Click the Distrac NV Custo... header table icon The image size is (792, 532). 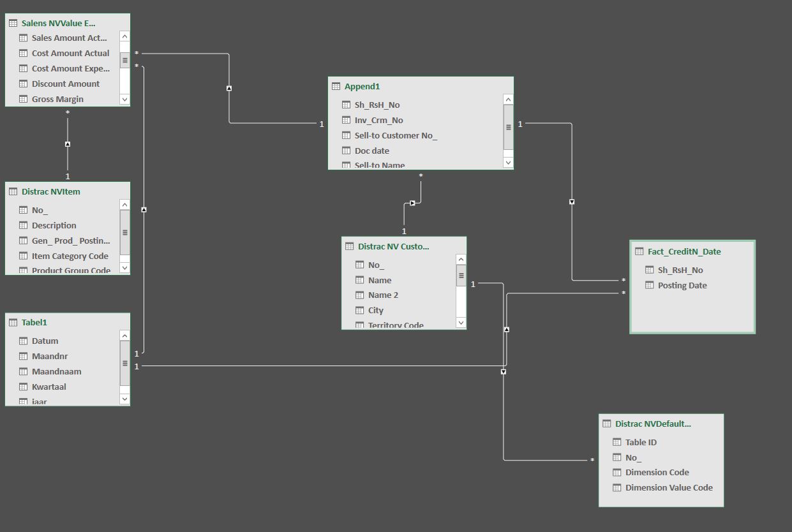click(x=349, y=246)
